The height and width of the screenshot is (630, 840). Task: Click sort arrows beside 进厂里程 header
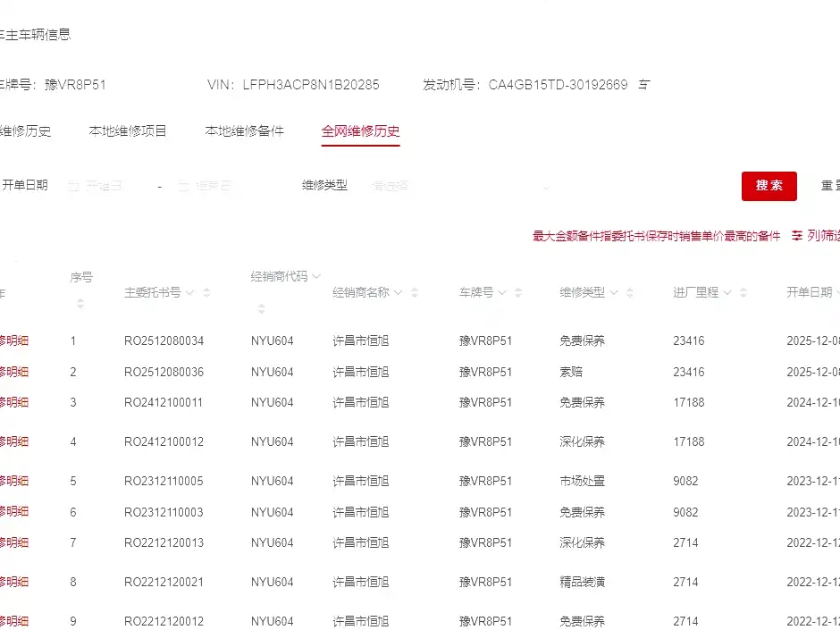click(743, 293)
